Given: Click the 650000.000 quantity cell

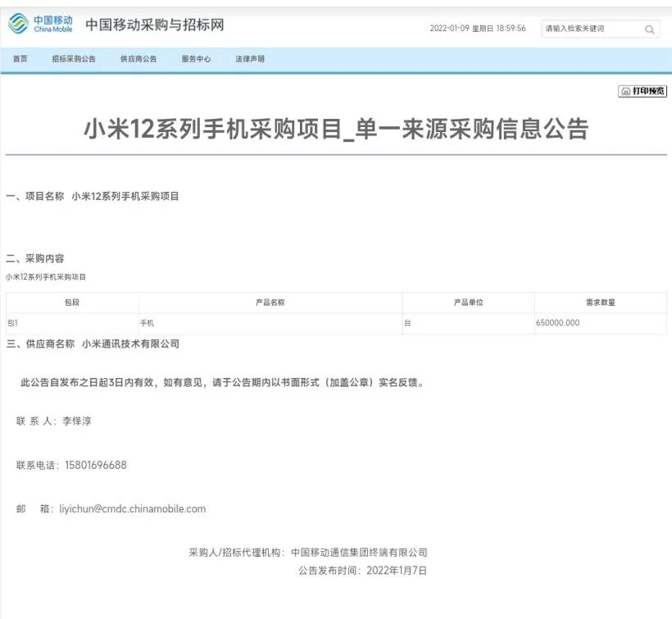Looking at the screenshot, I should [x=601, y=323].
